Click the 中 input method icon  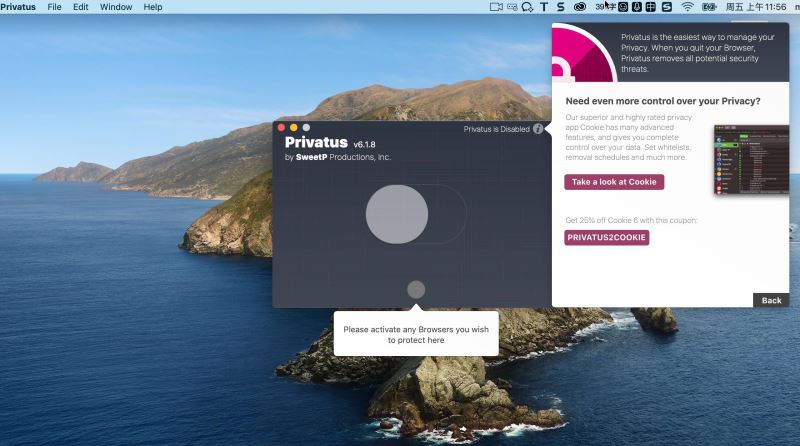click(x=651, y=7)
